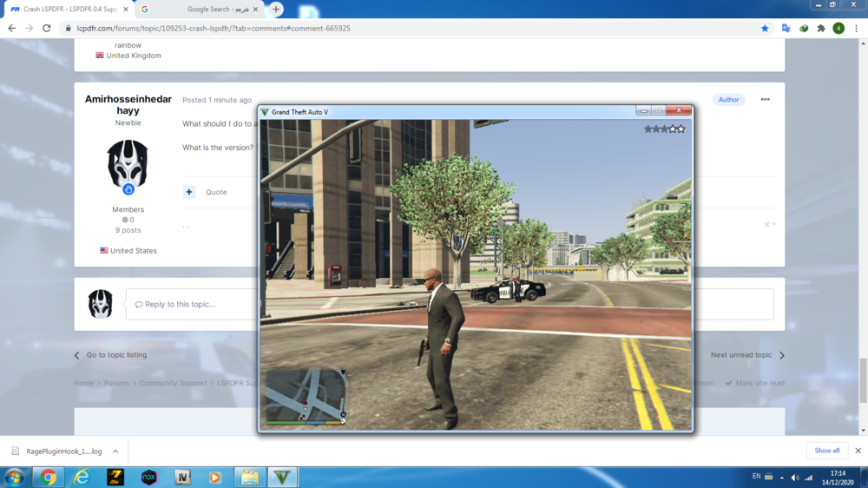Open the GTA IV taskbar icon
Image resolution: width=868 pixels, height=488 pixels.
182,478
